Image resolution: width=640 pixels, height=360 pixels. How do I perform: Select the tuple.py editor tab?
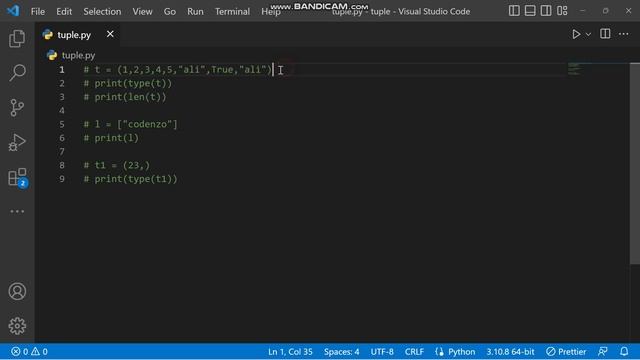tap(78, 35)
